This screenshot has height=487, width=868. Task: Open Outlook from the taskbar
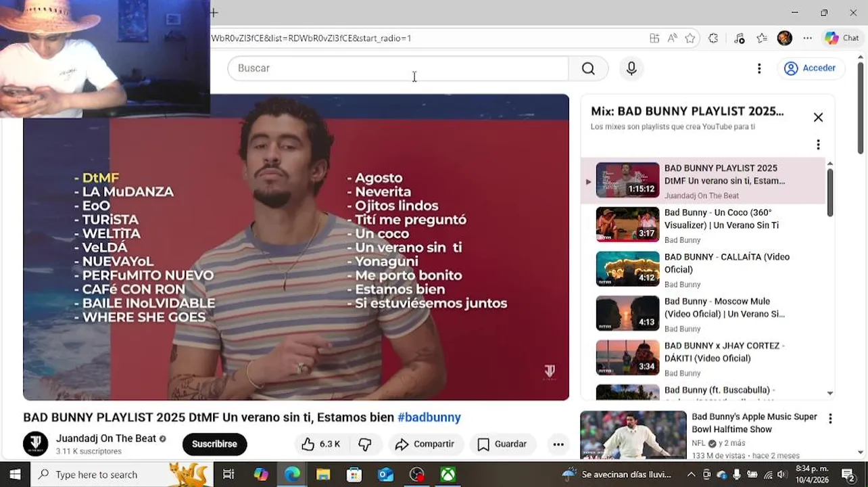[385, 474]
